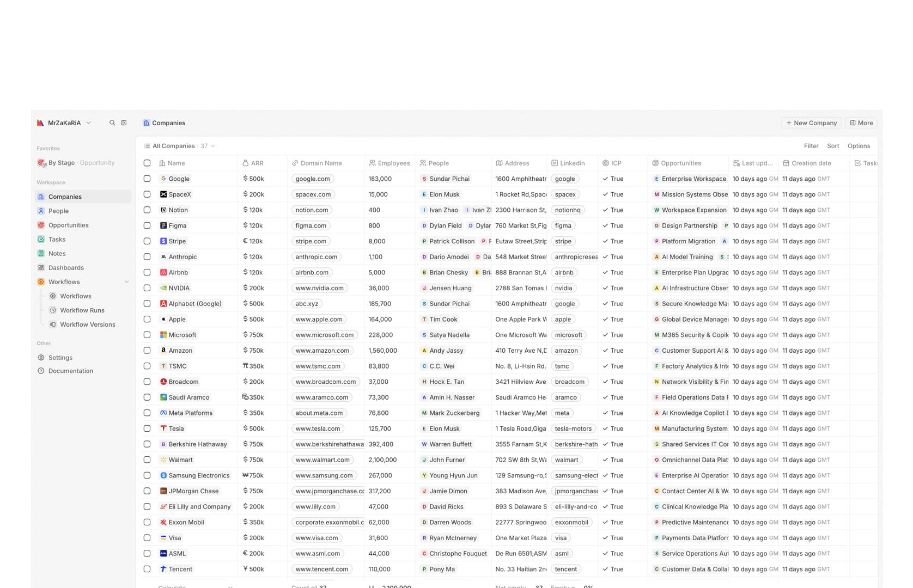Click the Google company logo icon
Image resolution: width=913 pixels, height=588 pixels.
163,179
